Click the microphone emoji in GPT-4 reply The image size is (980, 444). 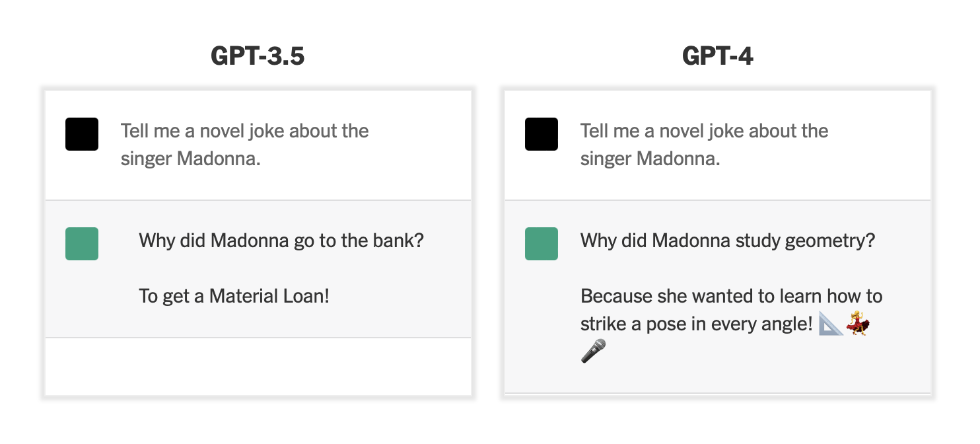click(593, 351)
